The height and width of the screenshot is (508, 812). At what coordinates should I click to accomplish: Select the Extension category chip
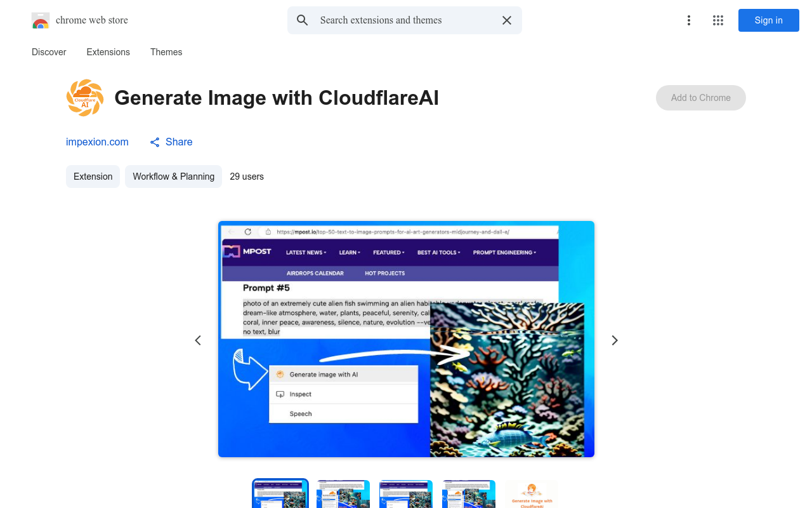pos(93,177)
